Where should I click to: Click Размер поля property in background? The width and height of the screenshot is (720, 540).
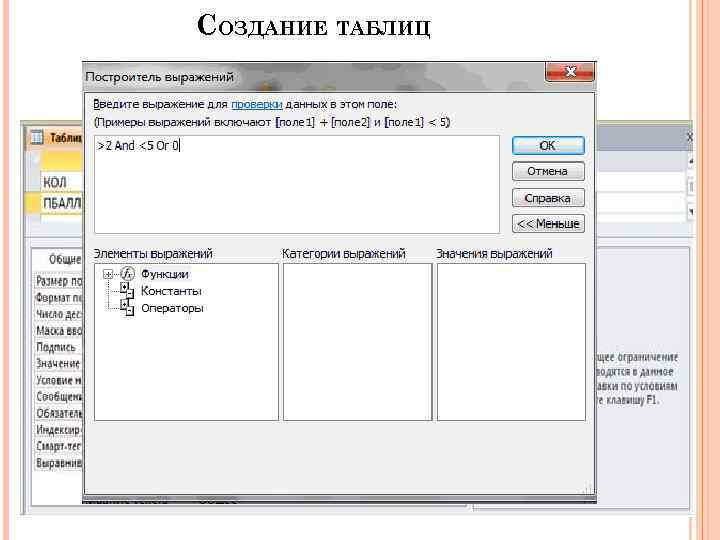coord(58,281)
